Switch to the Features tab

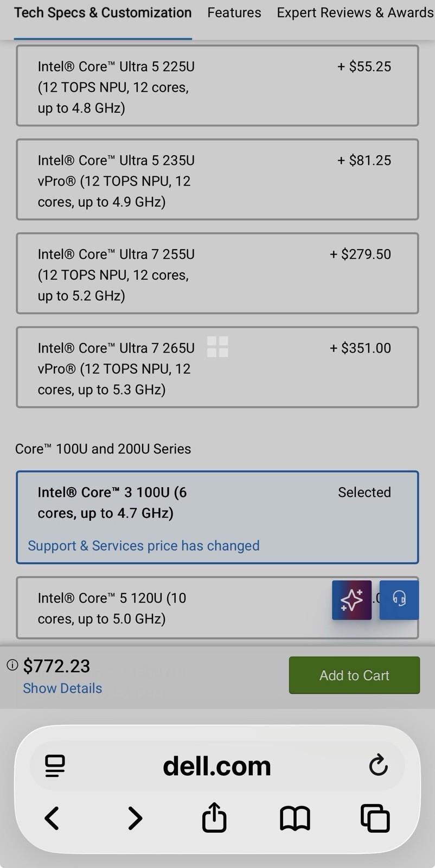click(x=234, y=12)
